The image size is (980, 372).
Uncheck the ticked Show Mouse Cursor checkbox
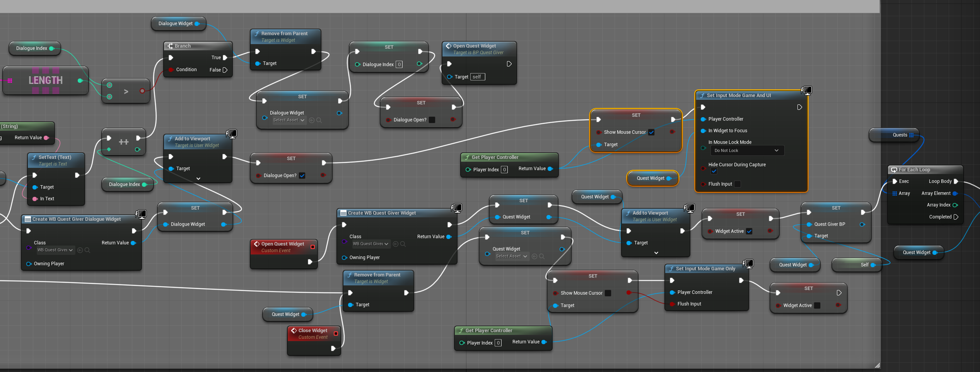pos(651,132)
